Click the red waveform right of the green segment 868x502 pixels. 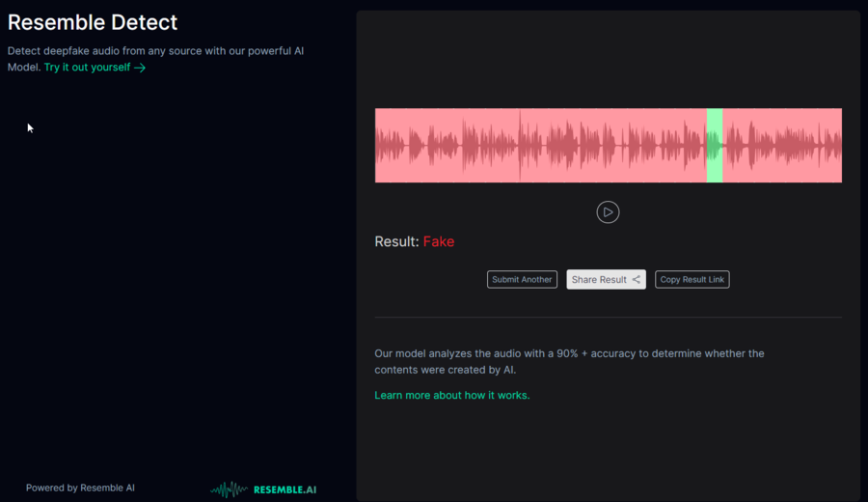click(781, 145)
